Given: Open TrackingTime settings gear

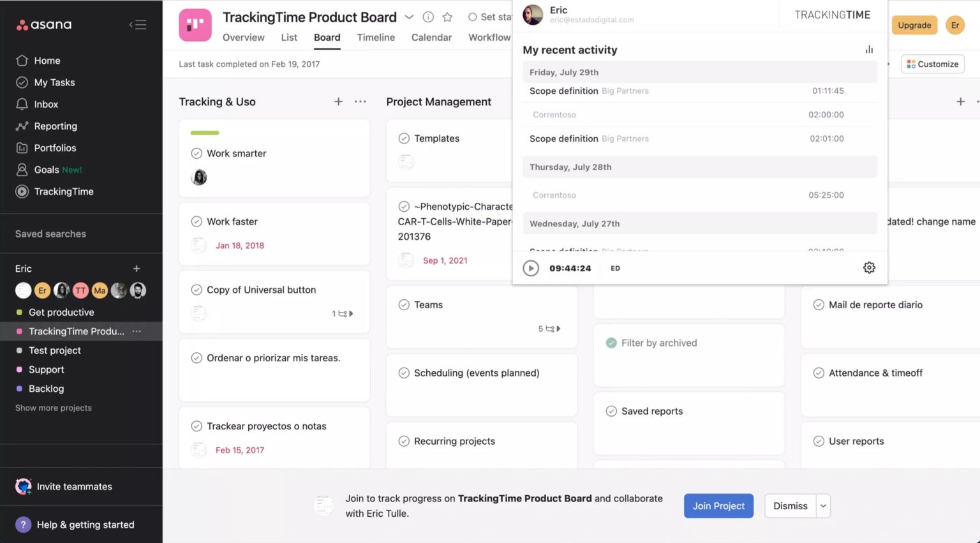Looking at the screenshot, I should pos(869,267).
